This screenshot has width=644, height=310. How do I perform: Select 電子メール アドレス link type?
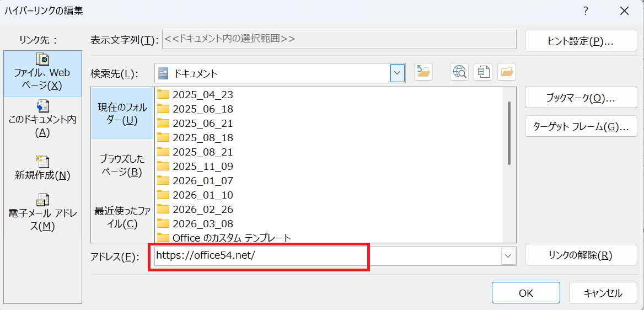42,213
